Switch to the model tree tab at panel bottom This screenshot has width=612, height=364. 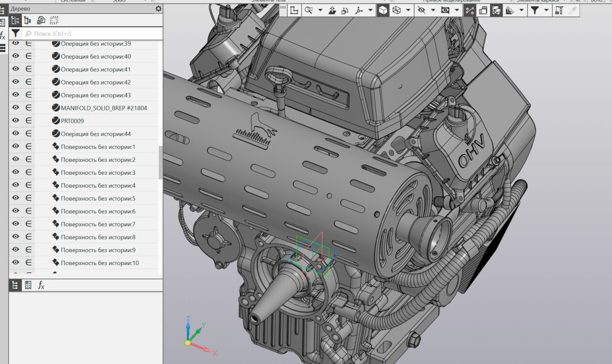click(x=15, y=285)
